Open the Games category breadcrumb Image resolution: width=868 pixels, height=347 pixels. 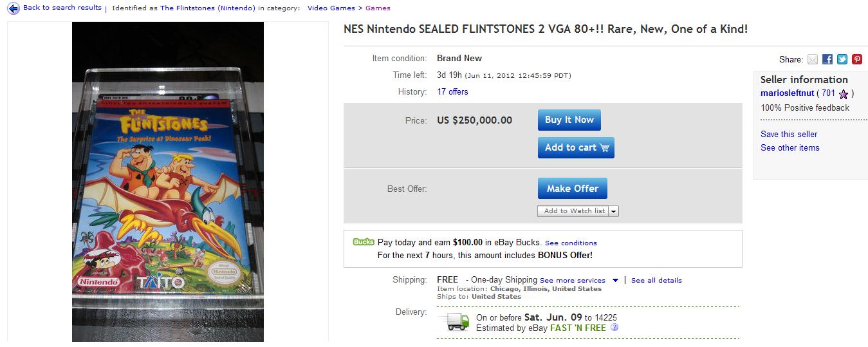click(x=378, y=8)
